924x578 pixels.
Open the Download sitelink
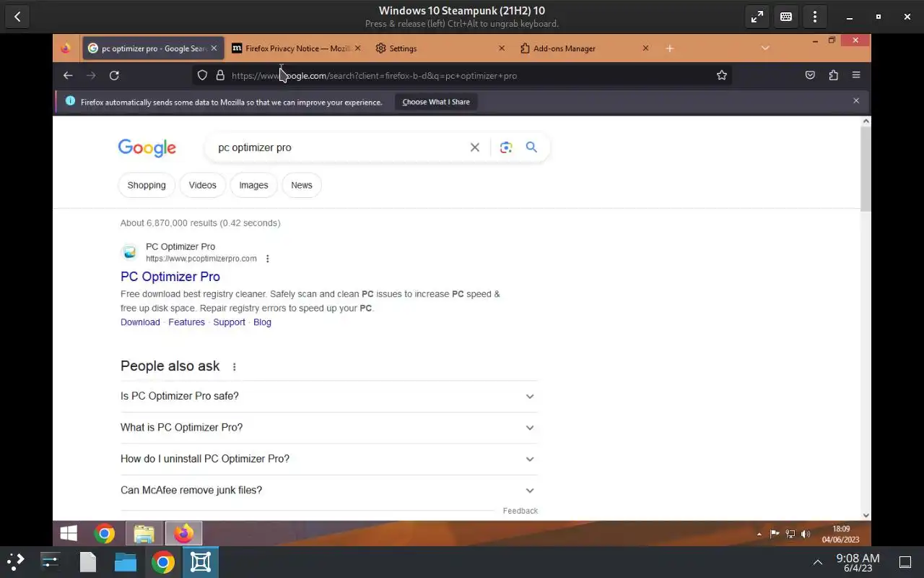pyautogui.click(x=140, y=322)
